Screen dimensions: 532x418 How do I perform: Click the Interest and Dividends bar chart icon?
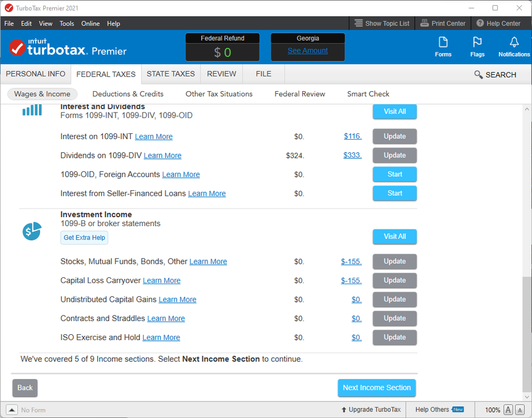(32, 110)
